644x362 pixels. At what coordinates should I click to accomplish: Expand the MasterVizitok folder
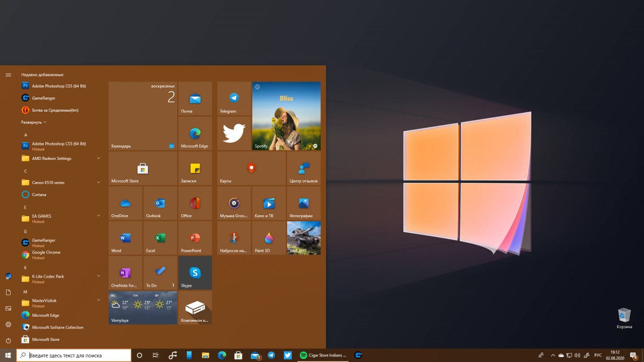click(60, 303)
